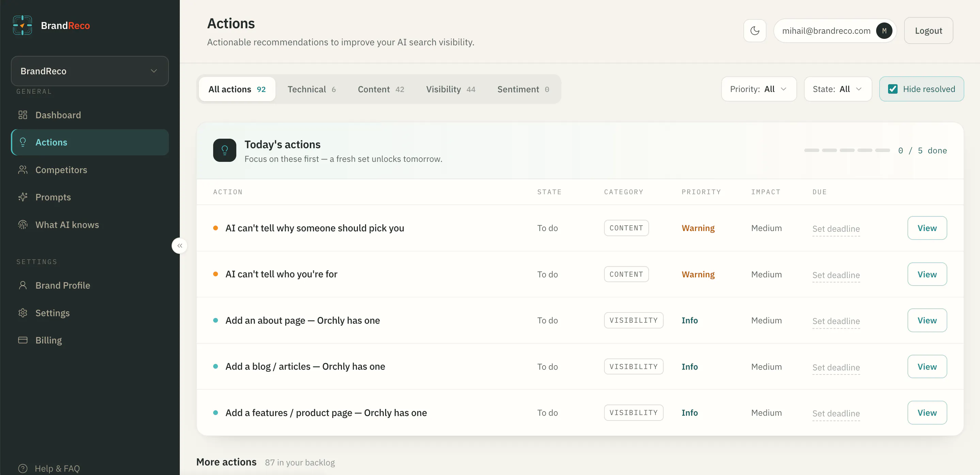This screenshot has width=980, height=475.
Task: Click 'To do' state on 'Add a blog / articles' row
Action: pos(548,367)
